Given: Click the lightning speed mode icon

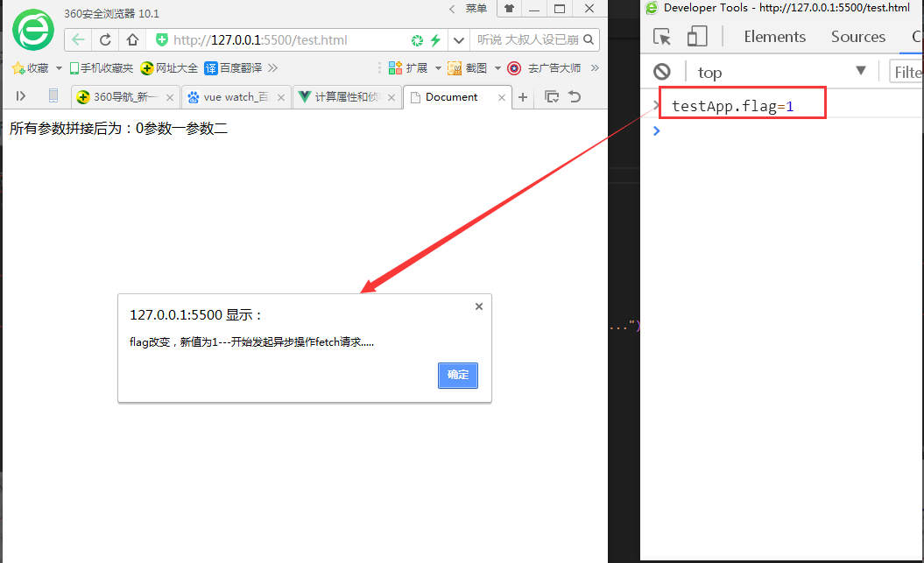Looking at the screenshot, I should tap(435, 40).
